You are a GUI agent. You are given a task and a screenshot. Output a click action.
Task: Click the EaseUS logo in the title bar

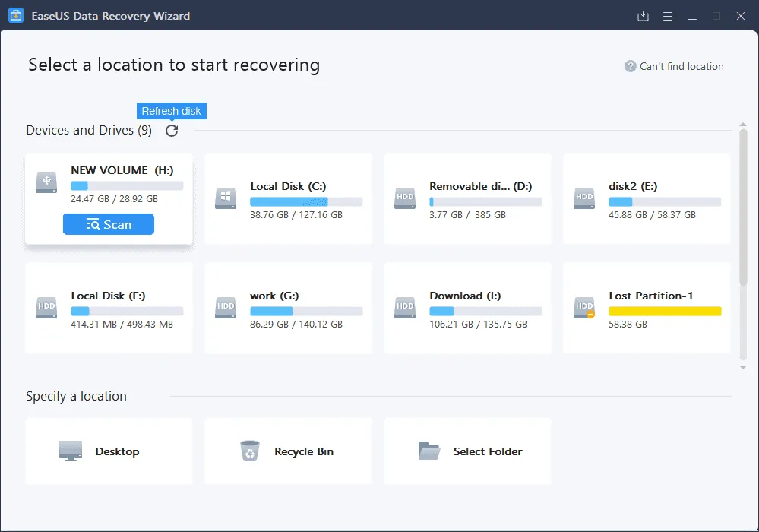[x=15, y=15]
